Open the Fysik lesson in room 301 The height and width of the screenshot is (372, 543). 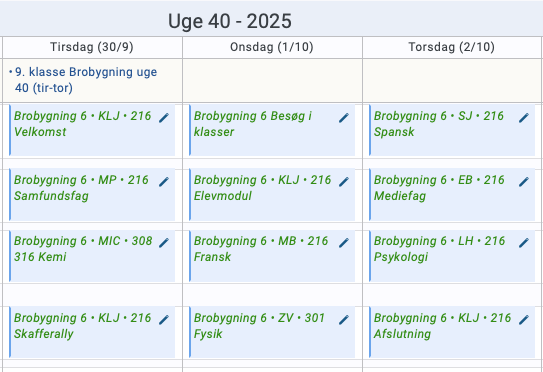272,332
